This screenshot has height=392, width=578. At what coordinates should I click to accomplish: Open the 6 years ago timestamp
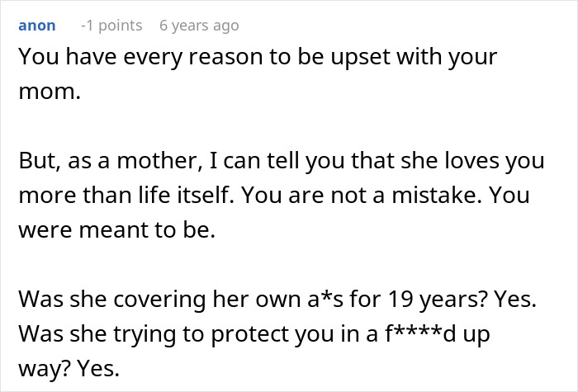click(199, 26)
